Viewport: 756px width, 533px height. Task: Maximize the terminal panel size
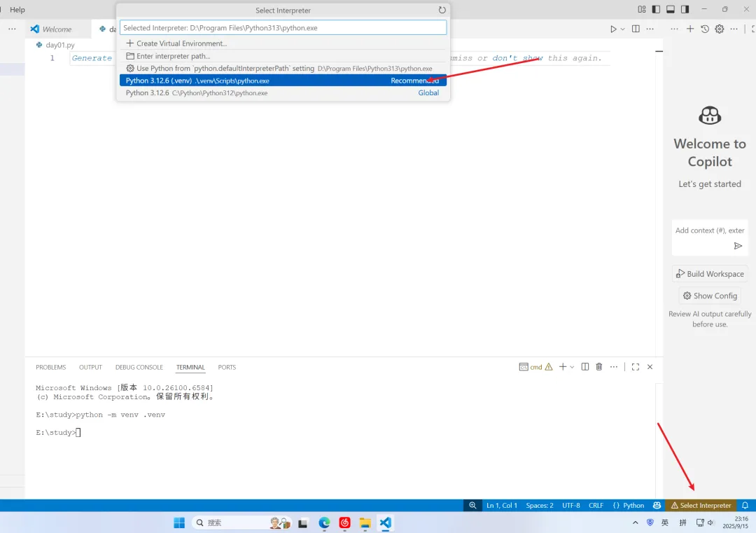(636, 367)
